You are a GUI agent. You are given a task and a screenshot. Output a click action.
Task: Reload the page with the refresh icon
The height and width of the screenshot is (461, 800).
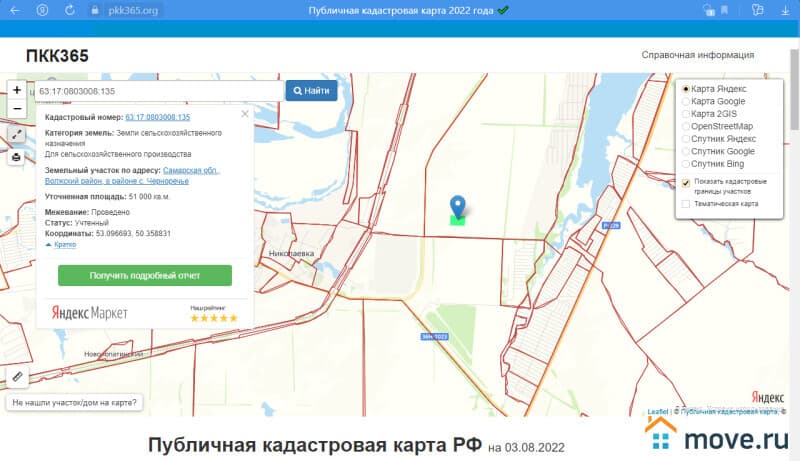coord(70,10)
